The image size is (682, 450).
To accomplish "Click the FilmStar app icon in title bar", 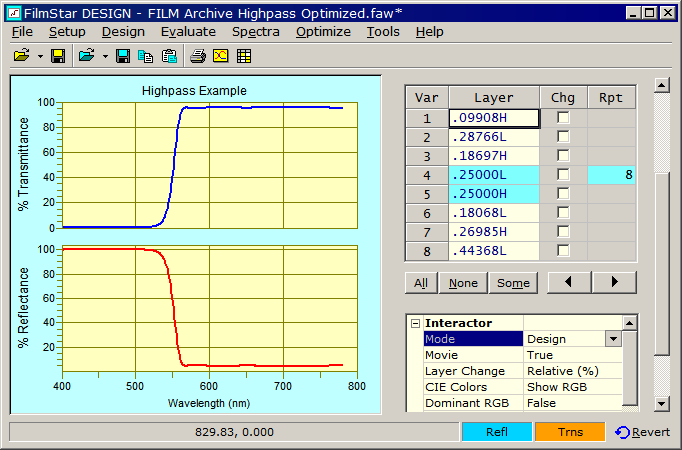I will point(14,13).
